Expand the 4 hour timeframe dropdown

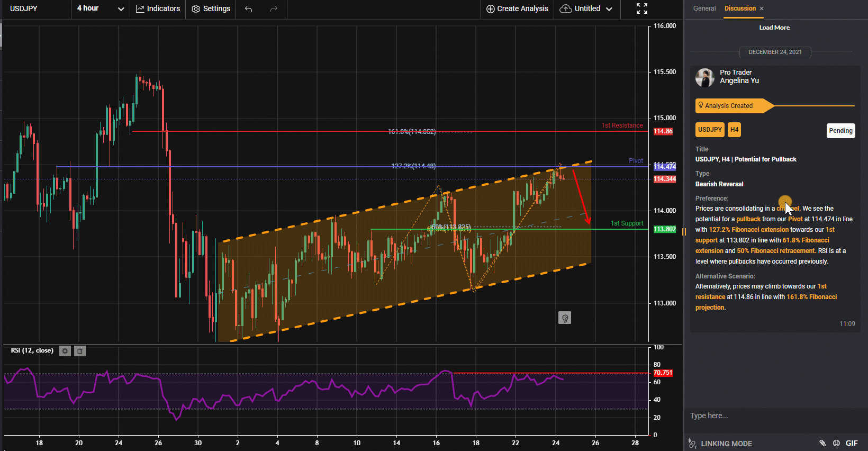tap(101, 8)
